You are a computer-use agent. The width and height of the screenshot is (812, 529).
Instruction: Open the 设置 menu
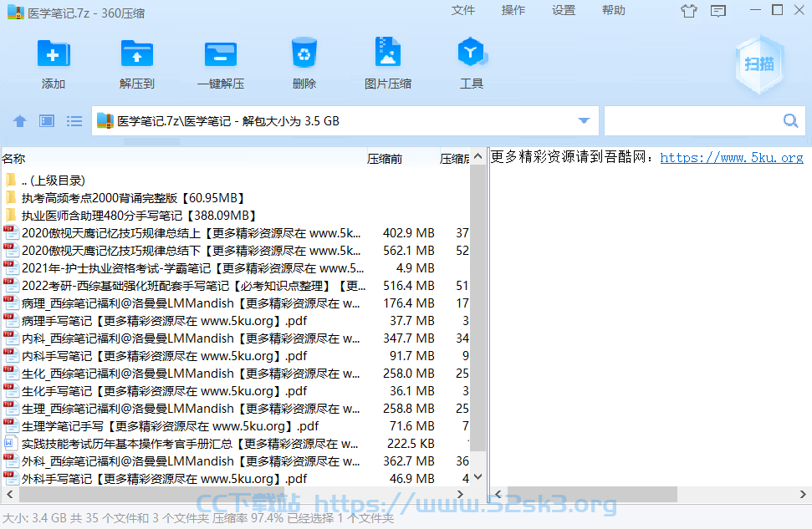coord(564,10)
